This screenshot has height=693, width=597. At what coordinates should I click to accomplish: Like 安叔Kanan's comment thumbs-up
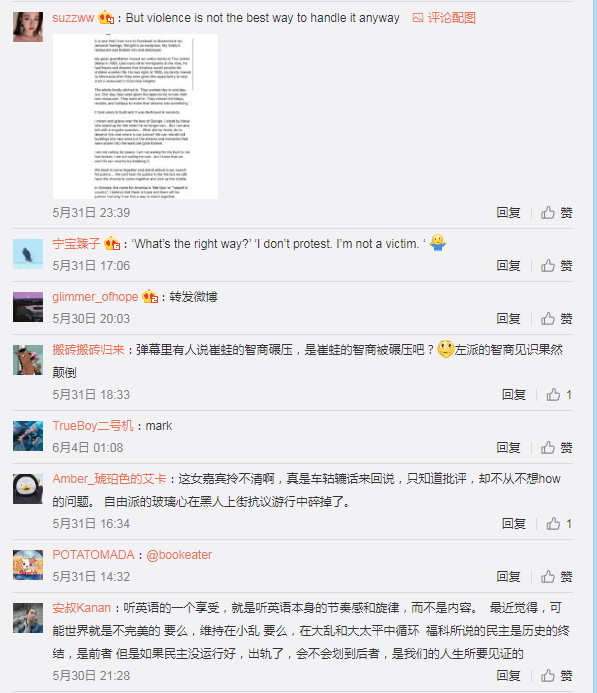[x=556, y=676]
